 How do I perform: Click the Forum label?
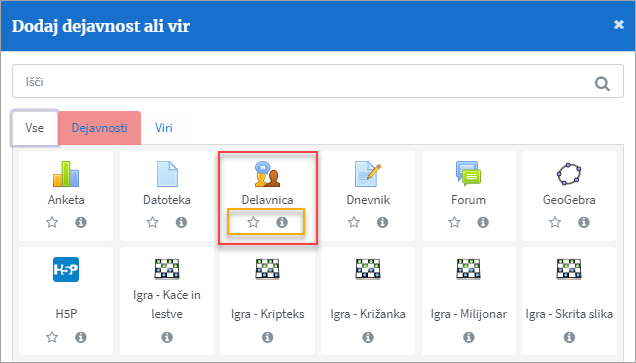(x=468, y=200)
